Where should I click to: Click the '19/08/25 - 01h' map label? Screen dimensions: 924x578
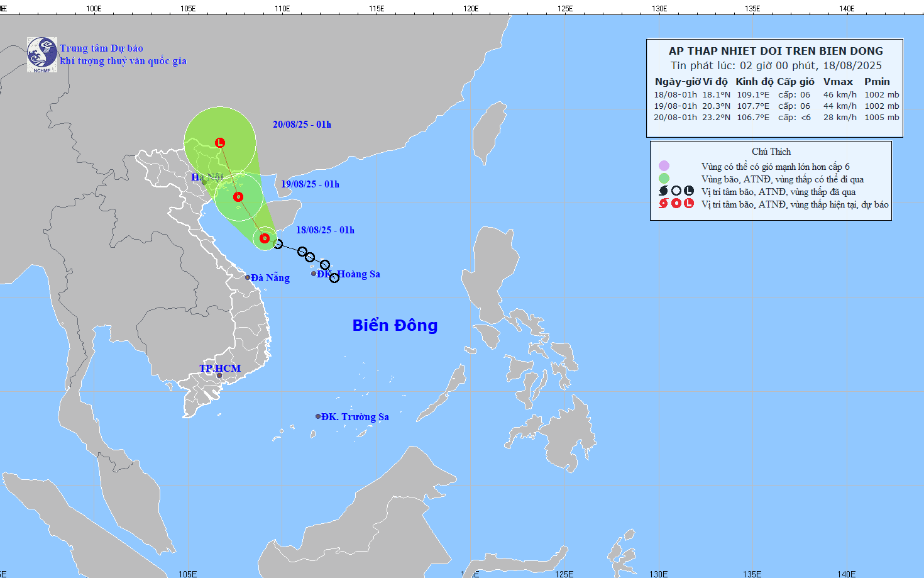click(x=310, y=184)
